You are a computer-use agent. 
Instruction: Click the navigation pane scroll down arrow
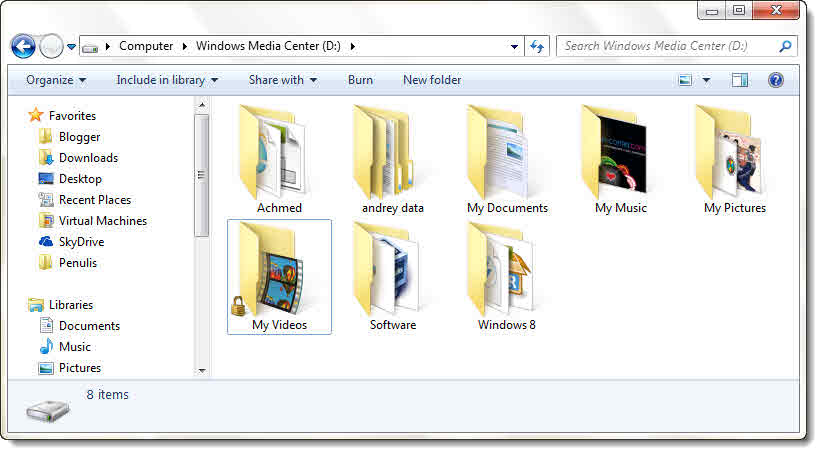[x=202, y=371]
